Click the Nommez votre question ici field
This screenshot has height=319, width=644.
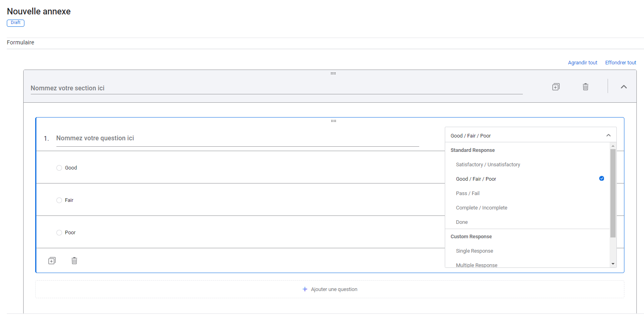[237, 138]
